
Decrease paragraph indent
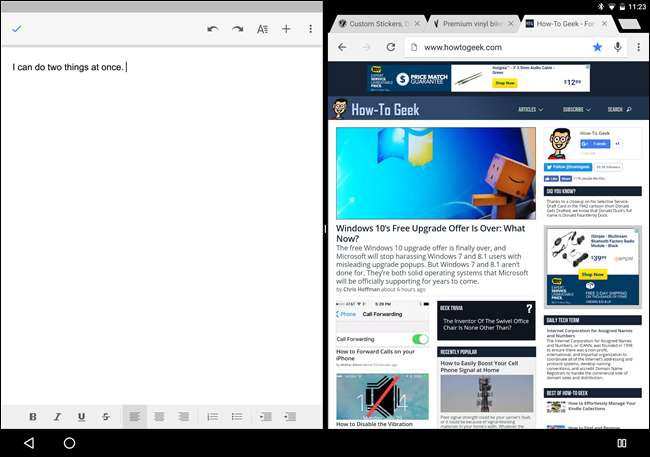(x=265, y=417)
